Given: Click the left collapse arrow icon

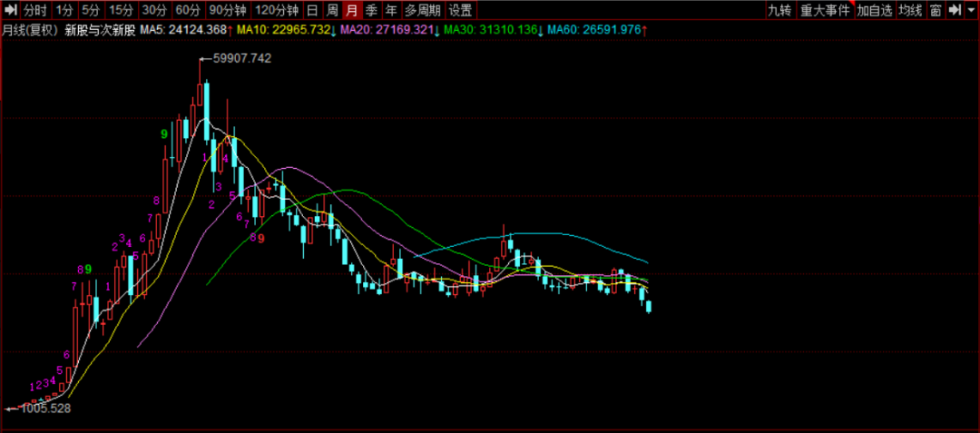Looking at the screenshot, I should pyautogui.click(x=11, y=11).
